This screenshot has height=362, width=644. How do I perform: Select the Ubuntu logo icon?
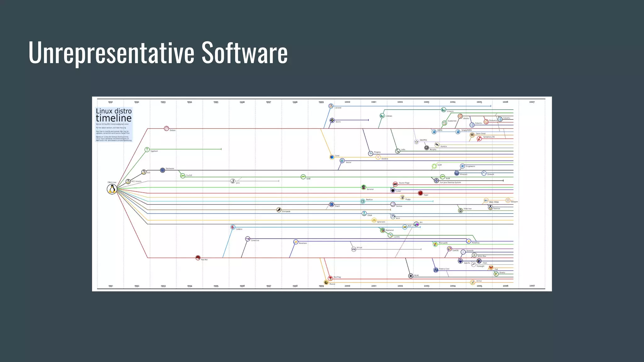point(460,116)
